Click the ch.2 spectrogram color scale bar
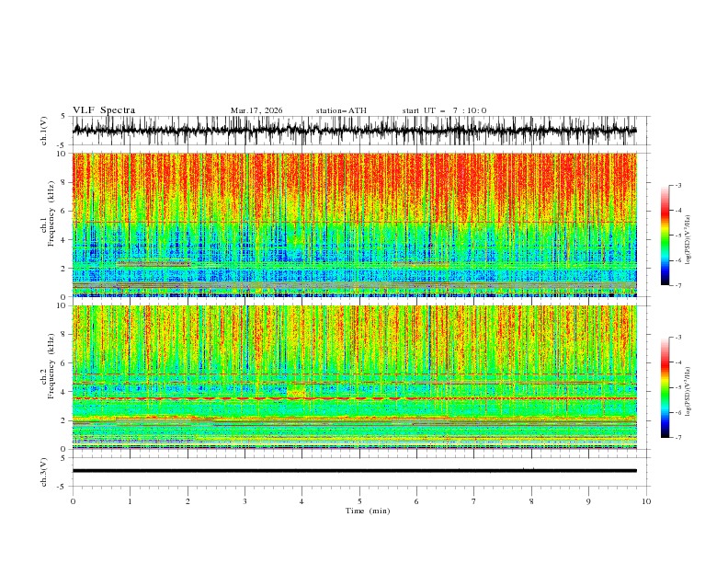The image size is (728, 563). (665, 387)
